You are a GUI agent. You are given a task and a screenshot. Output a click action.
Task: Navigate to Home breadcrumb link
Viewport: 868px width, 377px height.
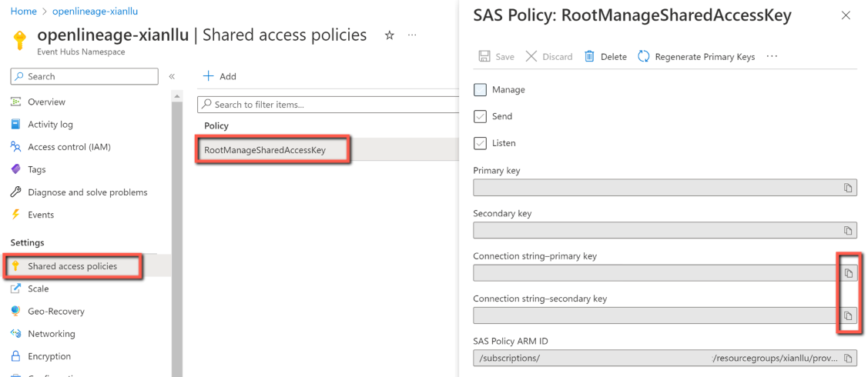tap(23, 12)
